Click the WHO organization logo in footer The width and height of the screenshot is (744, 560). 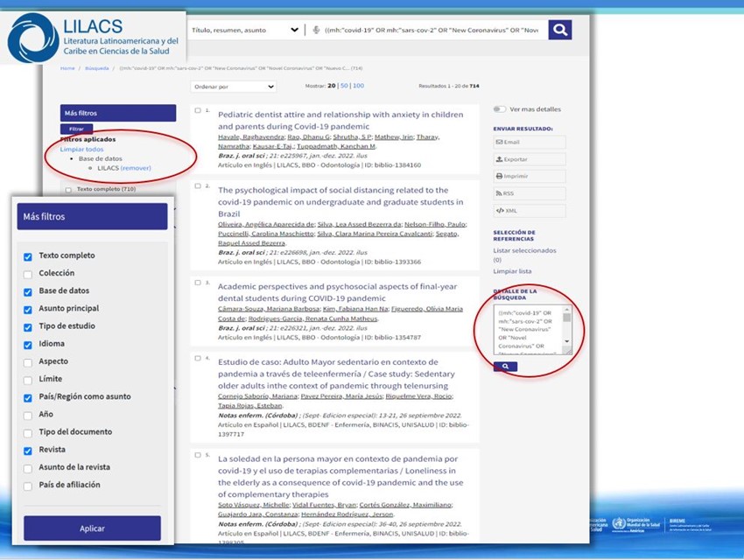point(635,524)
